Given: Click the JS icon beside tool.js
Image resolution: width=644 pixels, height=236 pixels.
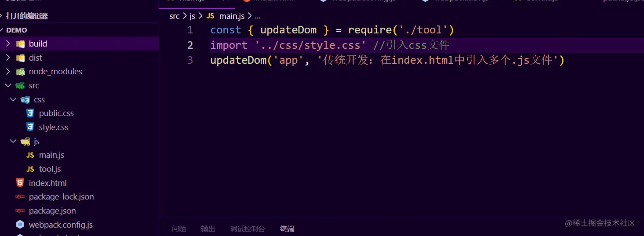Looking at the screenshot, I should 30,169.
